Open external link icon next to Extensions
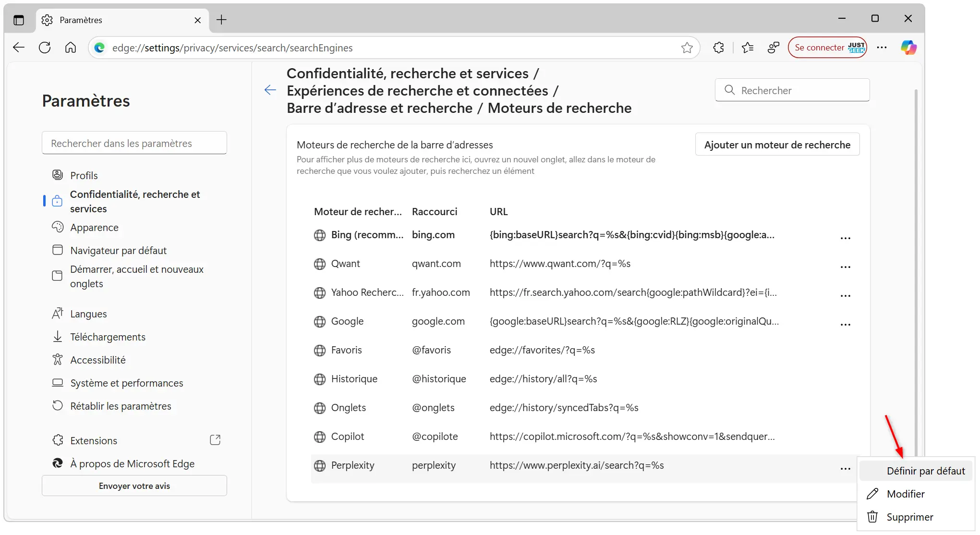Viewport: 980px width, 535px height. (215, 440)
